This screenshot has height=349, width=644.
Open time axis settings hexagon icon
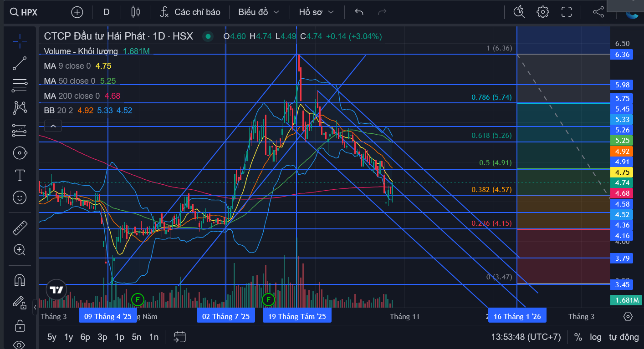[x=628, y=317]
